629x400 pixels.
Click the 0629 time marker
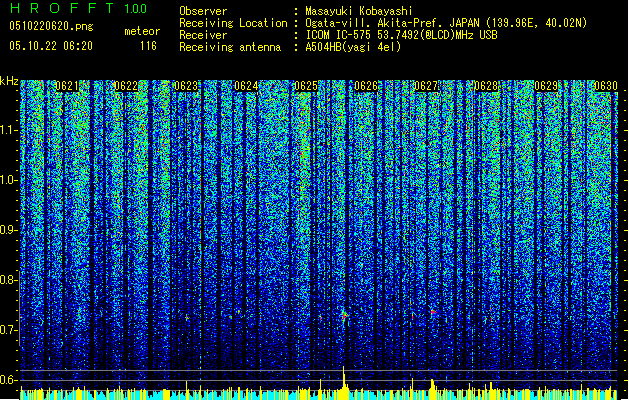546,86
